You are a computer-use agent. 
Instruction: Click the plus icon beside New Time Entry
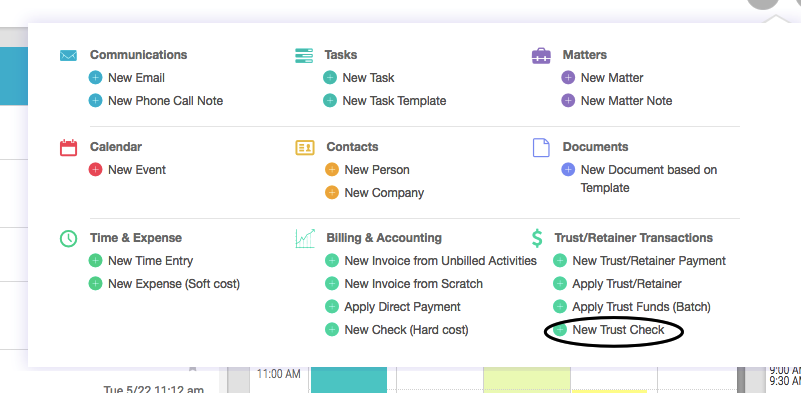[x=96, y=261]
